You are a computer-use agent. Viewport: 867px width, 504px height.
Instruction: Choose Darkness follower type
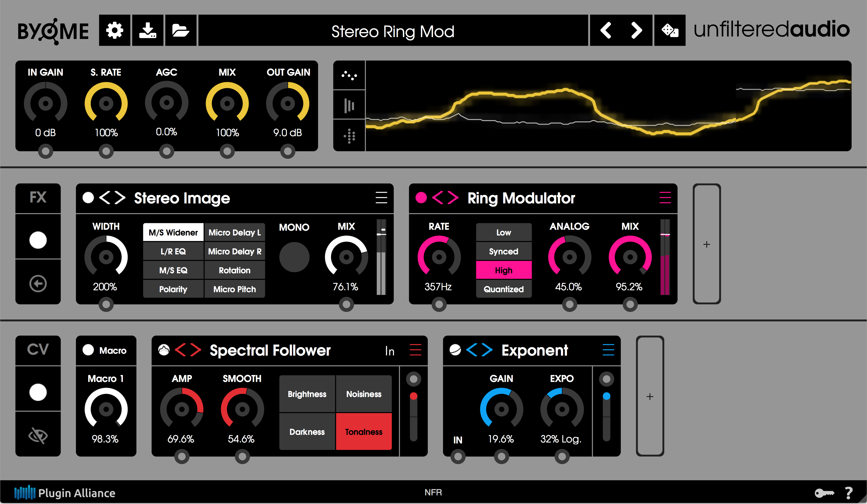pyautogui.click(x=307, y=432)
